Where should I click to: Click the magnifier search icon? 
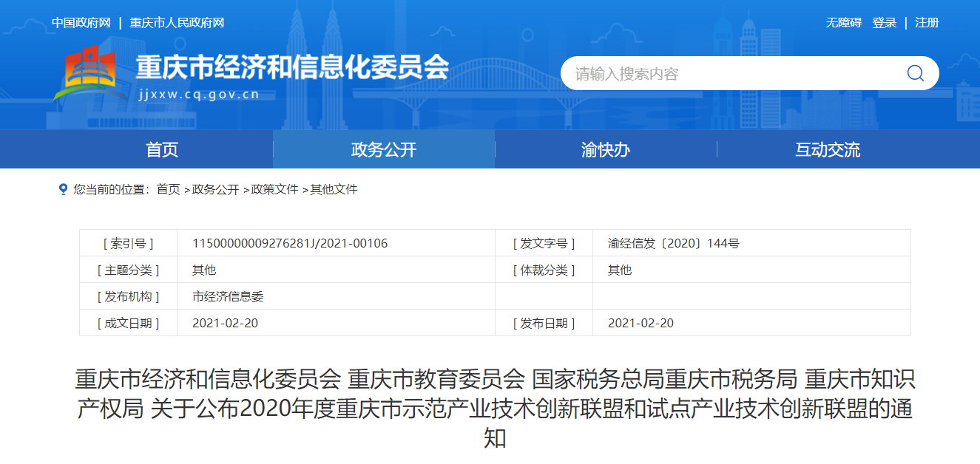[x=915, y=73]
